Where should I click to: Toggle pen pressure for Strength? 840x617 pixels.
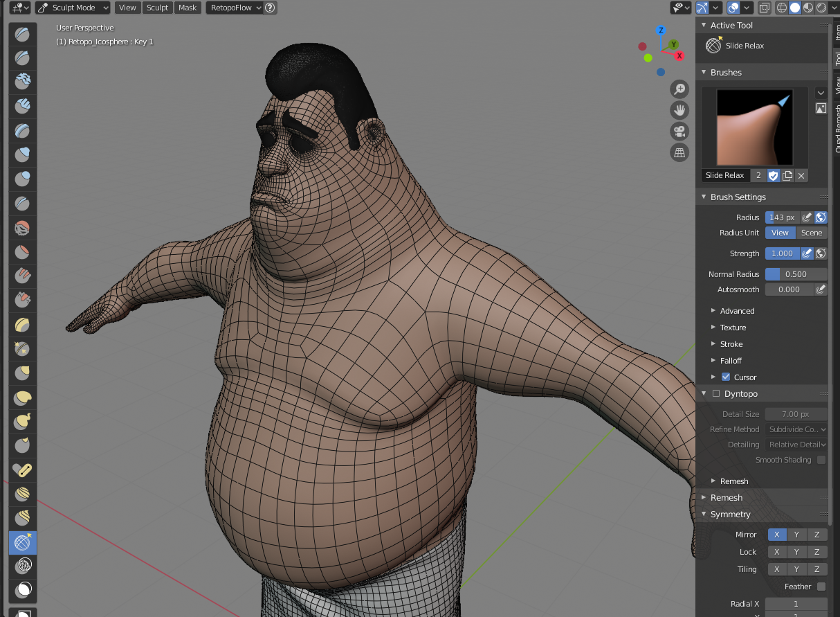(x=807, y=253)
